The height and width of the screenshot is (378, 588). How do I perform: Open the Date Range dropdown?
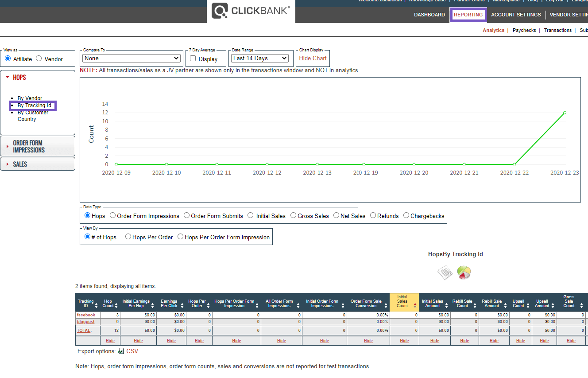pos(260,58)
